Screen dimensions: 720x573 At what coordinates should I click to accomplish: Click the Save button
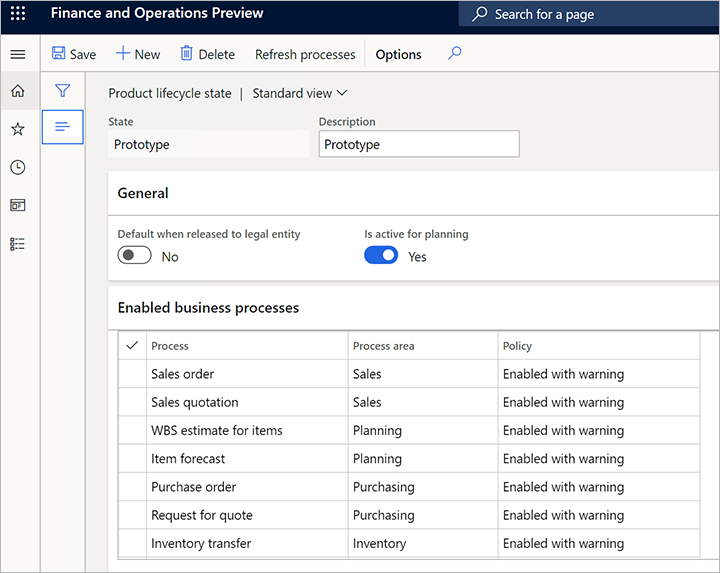coord(74,54)
